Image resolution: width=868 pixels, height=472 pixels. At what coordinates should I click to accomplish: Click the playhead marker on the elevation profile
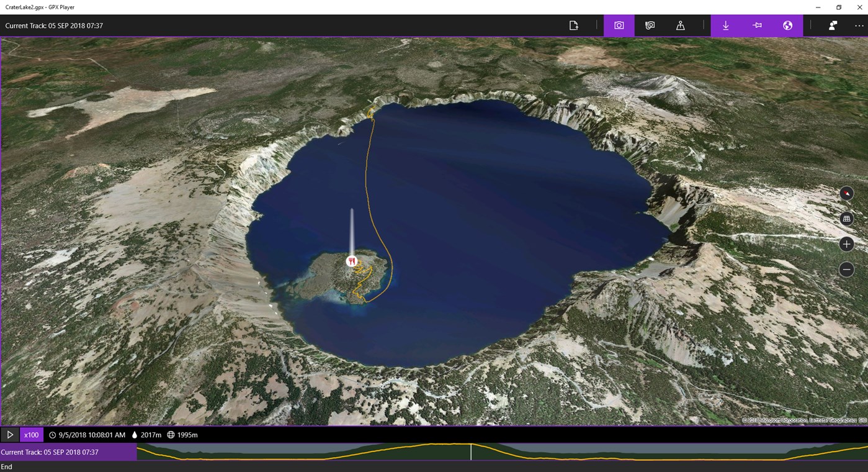471,452
